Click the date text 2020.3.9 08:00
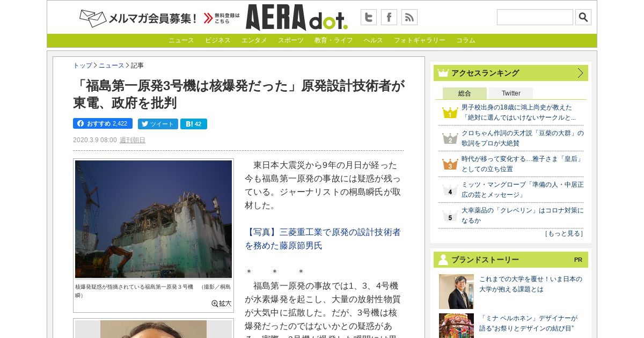This screenshot has height=338, width=644. pyautogui.click(x=94, y=140)
